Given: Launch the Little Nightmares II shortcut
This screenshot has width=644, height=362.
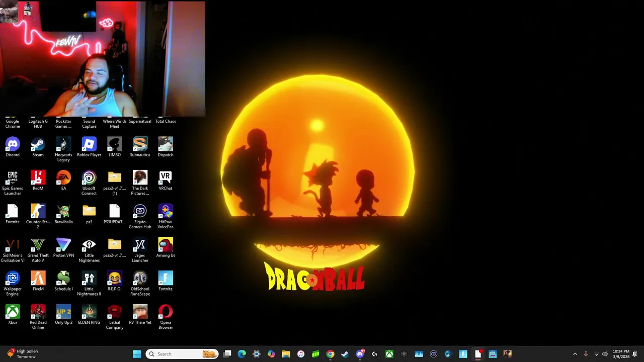Looking at the screenshot, I should [89, 284].
